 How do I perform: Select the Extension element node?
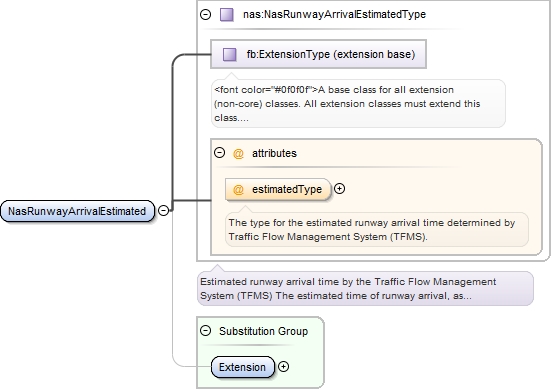(x=243, y=367)
